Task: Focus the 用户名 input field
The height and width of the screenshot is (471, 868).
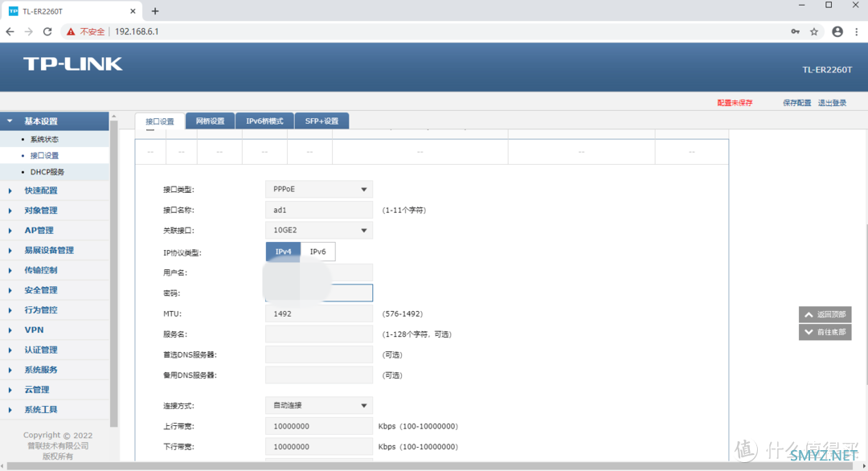Action: [x=319, y=272]
